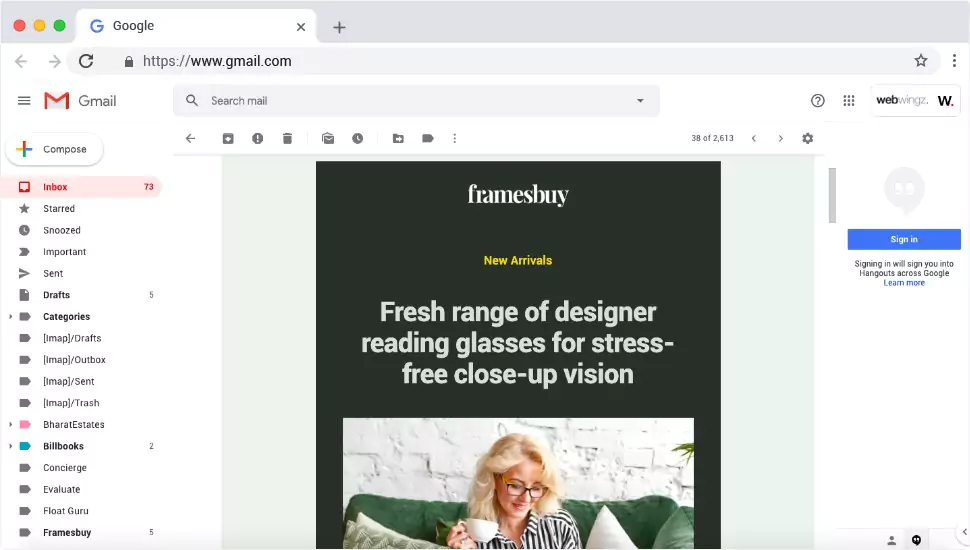Click the New Arrivals text

pyautogui.click(x=518, y=260)
